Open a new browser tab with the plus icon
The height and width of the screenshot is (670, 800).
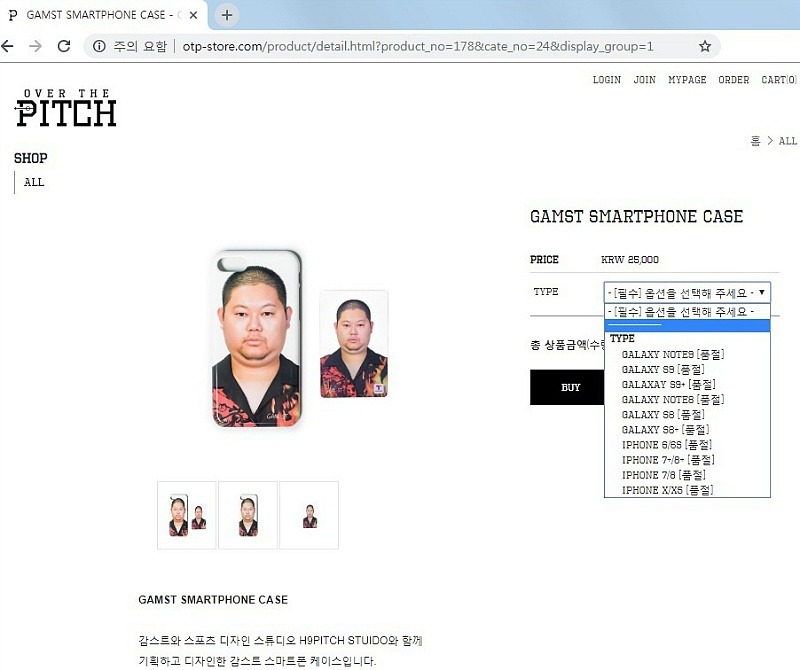(x=227, y=15)
